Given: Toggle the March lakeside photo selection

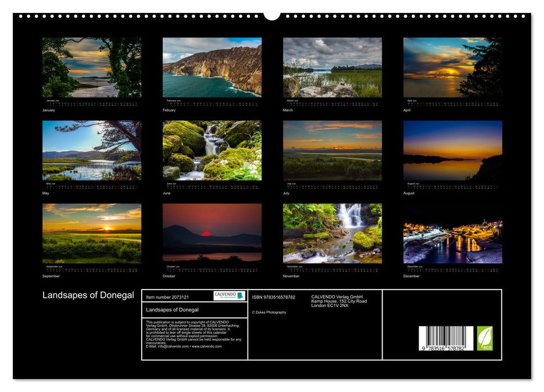Looking at the screenshot, I should 331,67.
